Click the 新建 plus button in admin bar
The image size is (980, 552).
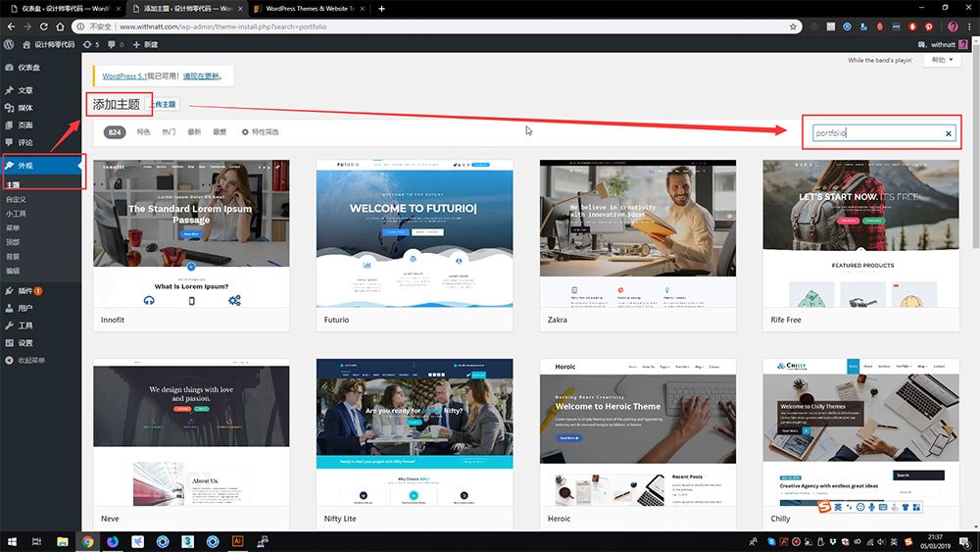(x=145, y=44)
